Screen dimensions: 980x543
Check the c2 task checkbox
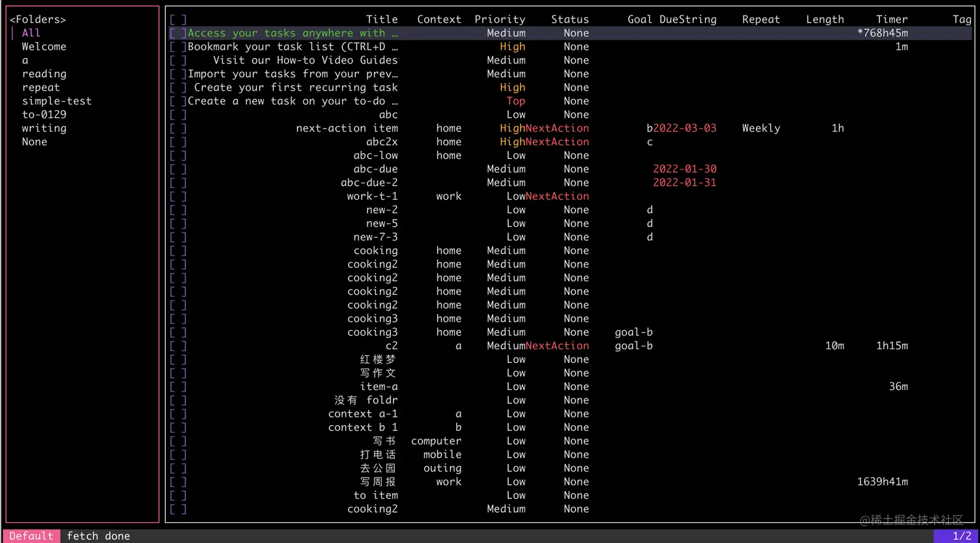[x=178, y=346]
